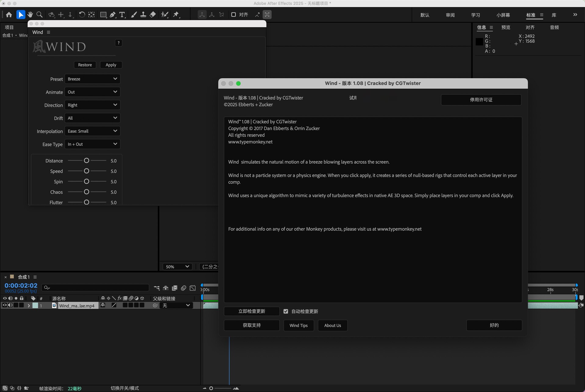Click the Distance slider handle

pyautogui.click(x=87, y=160)
